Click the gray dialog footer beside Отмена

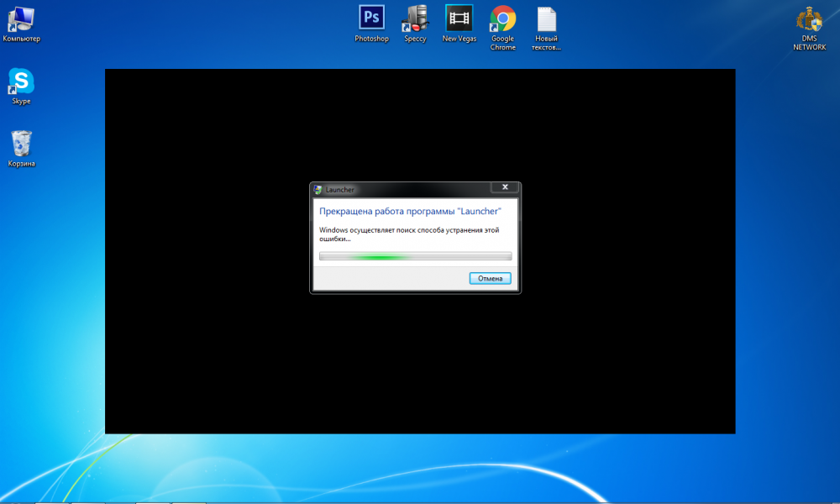386,278
